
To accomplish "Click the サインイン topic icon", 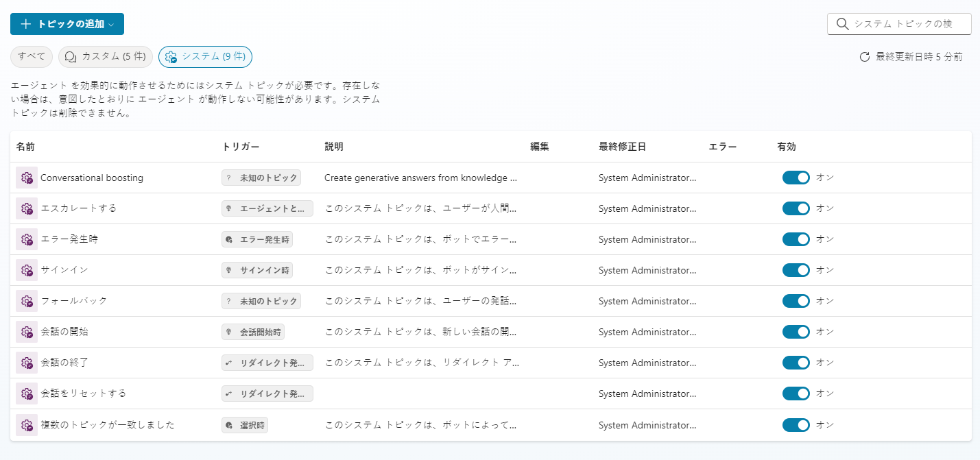I will coord(27,270).
